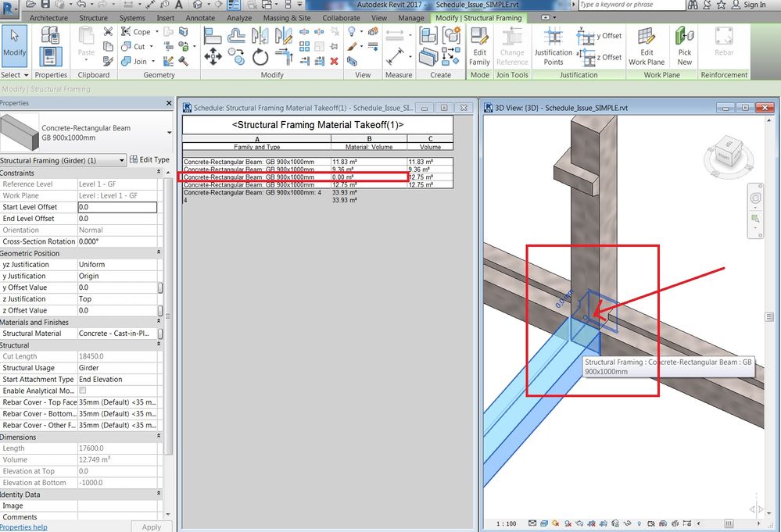Collapse the Geometric Position group
This screenshot has height=532, width=781.
tap(159, 252)
